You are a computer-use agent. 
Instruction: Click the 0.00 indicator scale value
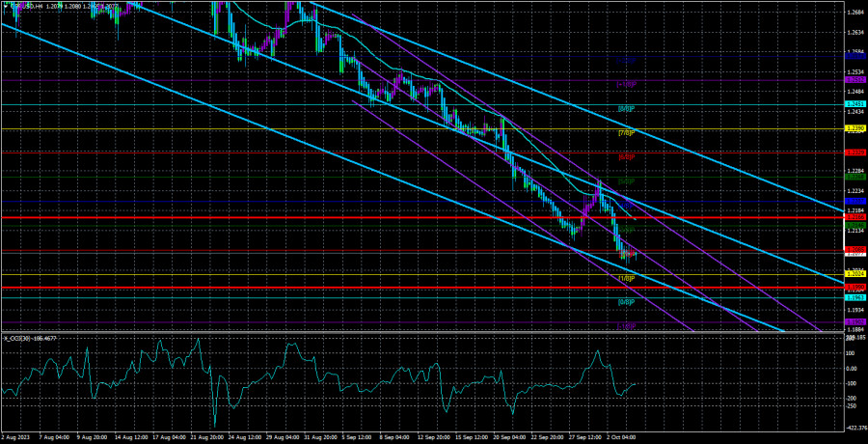point(852,368)
